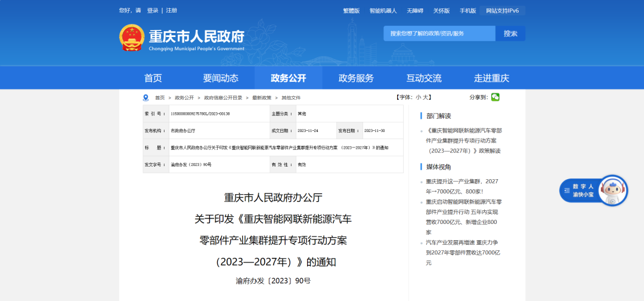
Task: Click the list icon on assistant widget
Action: pyautogui.click(x=567, y=191)
